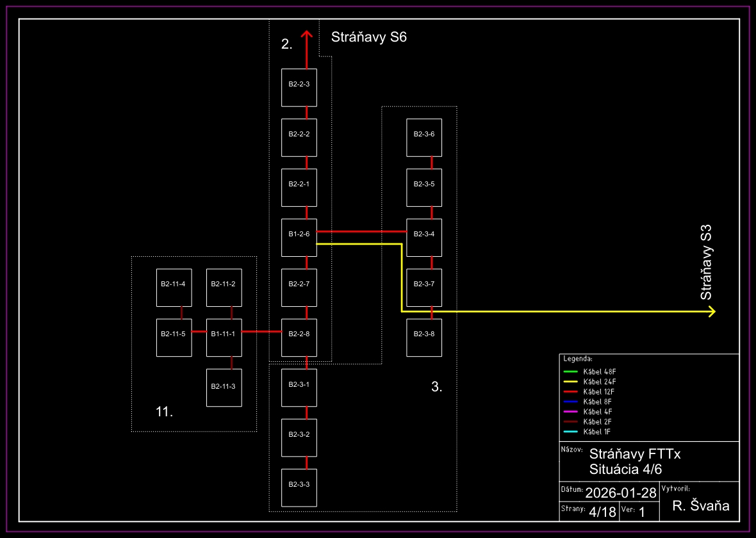Click the yellow arrow head pointing right
The height and width of the screenshot is (538, 756).
[x=711, y=312]
